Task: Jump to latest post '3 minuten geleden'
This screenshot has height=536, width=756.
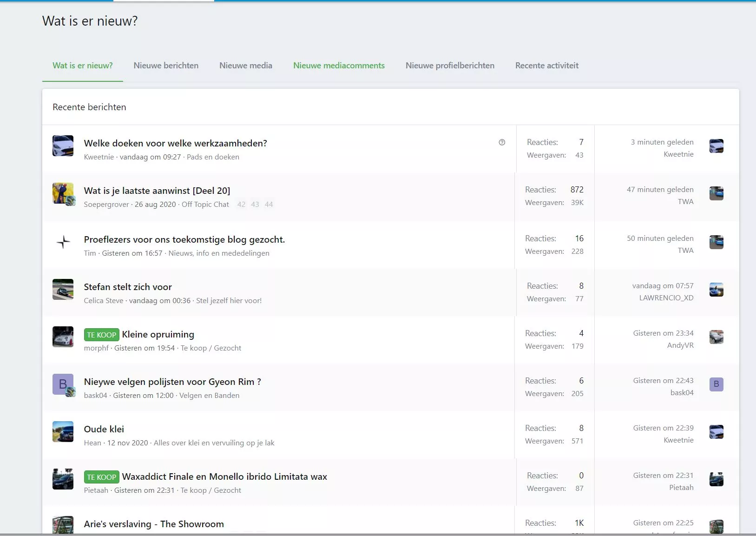Action: (662, 142)
